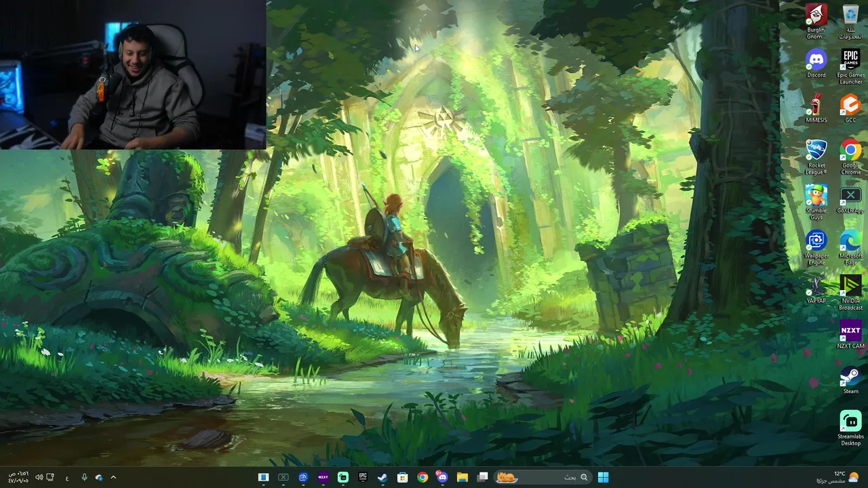868x488 pixels.
Task: Open Microsoft Store from the taskbar
Action: click(x=402, y=477)
